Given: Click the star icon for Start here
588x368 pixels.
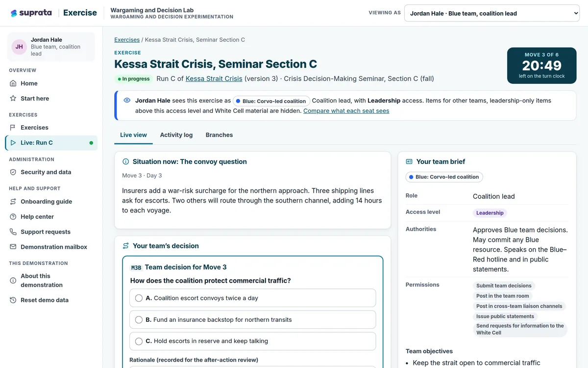Looking at the screenshot, I should [x=13, y=99].
